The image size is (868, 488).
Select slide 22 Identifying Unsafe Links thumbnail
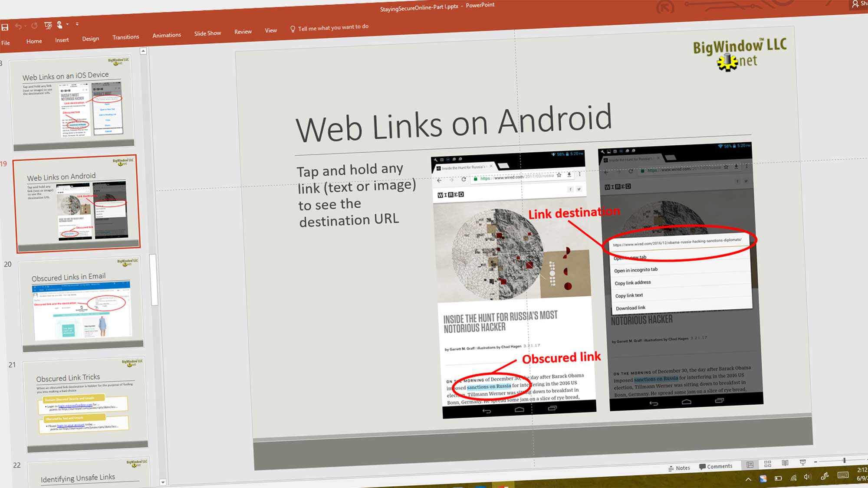[x=89, y=473]
